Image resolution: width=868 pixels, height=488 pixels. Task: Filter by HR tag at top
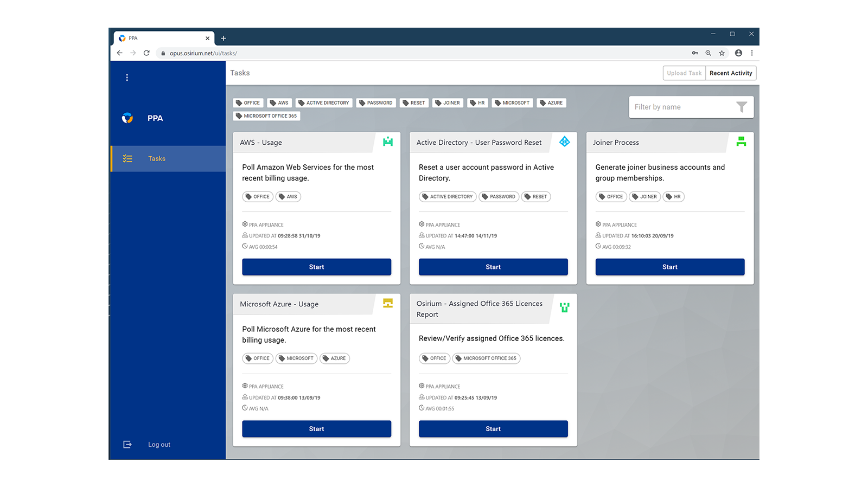click(477, 103)
